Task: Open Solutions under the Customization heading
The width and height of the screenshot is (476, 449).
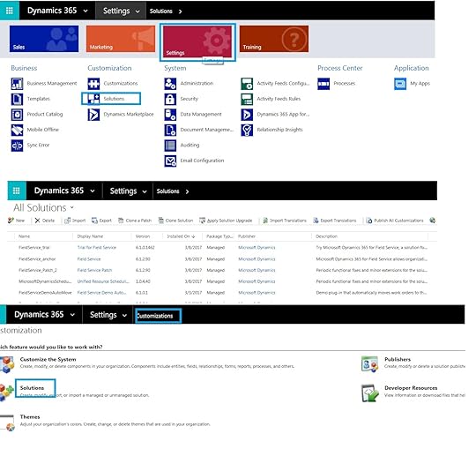Action: (114, 99)
